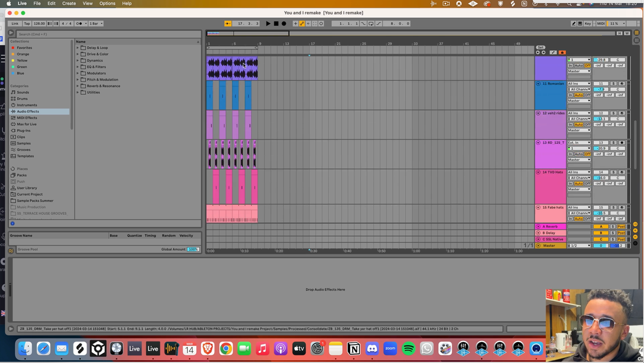Click the Link button
The width and height of the screenshot is (644, 363).
click(15, 24)
